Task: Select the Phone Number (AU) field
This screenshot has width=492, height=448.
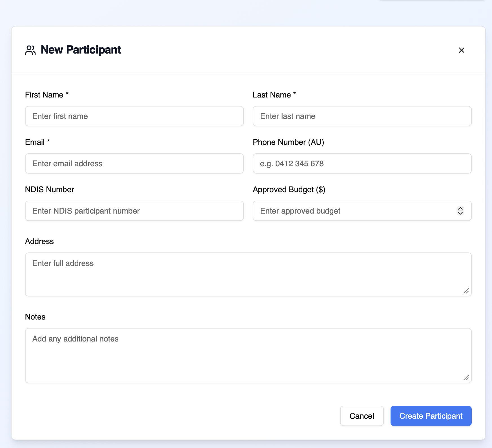Action: point(362,163)
